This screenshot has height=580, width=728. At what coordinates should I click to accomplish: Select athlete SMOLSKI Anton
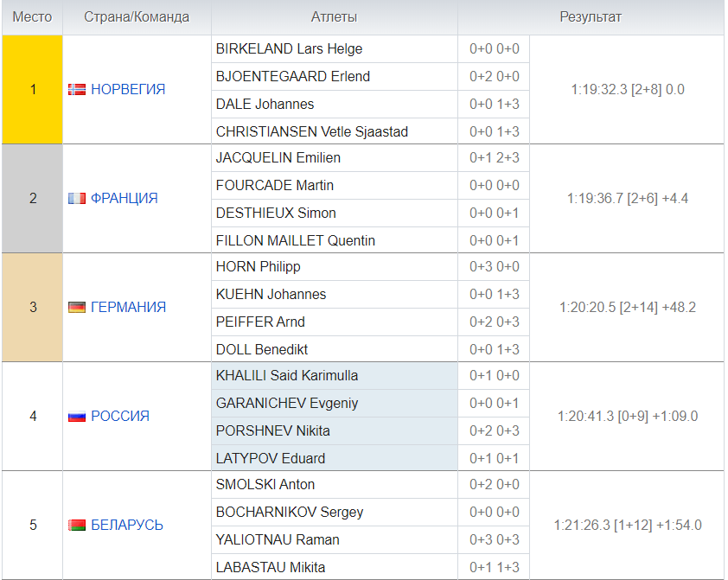(265, 484)
